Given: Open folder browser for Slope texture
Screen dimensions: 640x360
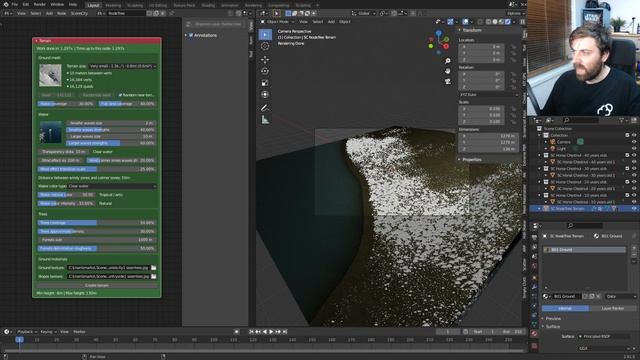Looking at the screenshot, I should pyautogui.click(x=153, y=276).
